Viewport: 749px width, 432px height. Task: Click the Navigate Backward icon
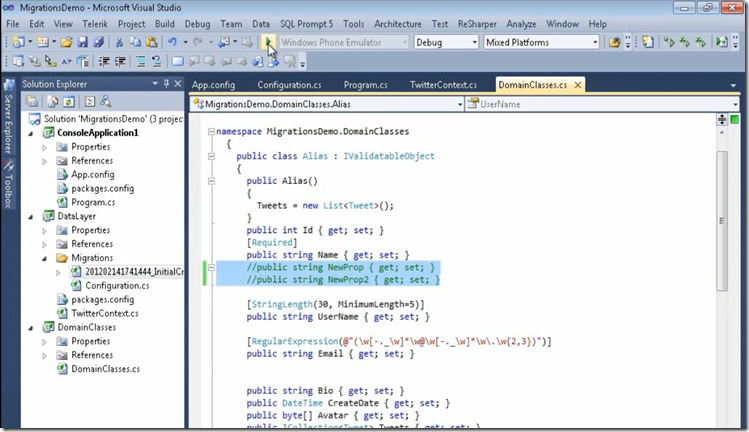tap(224, 42)
